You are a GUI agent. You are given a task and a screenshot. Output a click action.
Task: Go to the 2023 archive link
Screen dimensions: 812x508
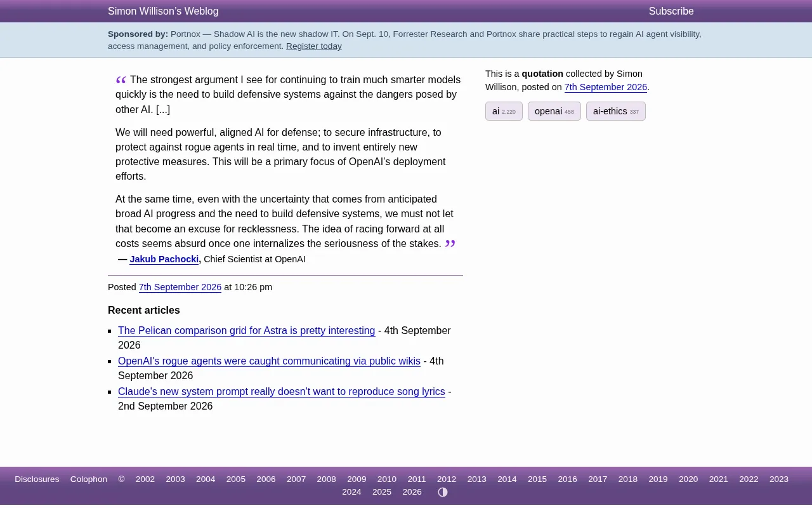[779, 479]
